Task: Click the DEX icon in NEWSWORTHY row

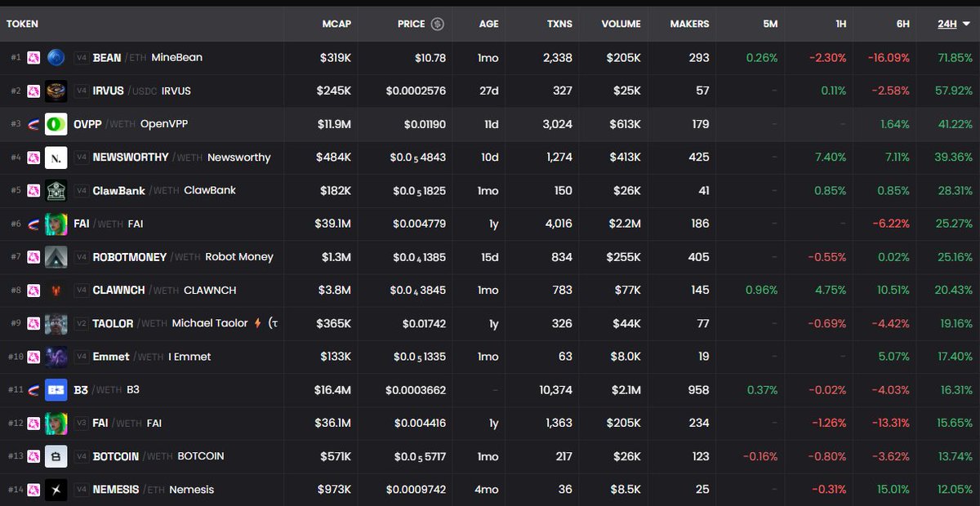Action: tap(33, 158)
